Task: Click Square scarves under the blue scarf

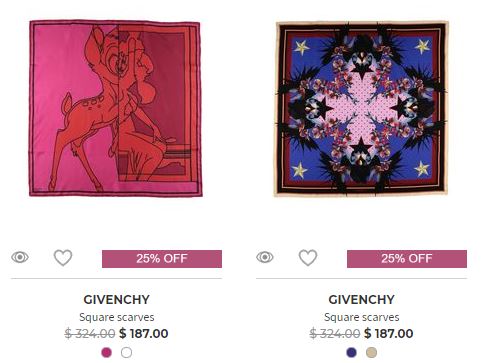Action: (362, 317)
